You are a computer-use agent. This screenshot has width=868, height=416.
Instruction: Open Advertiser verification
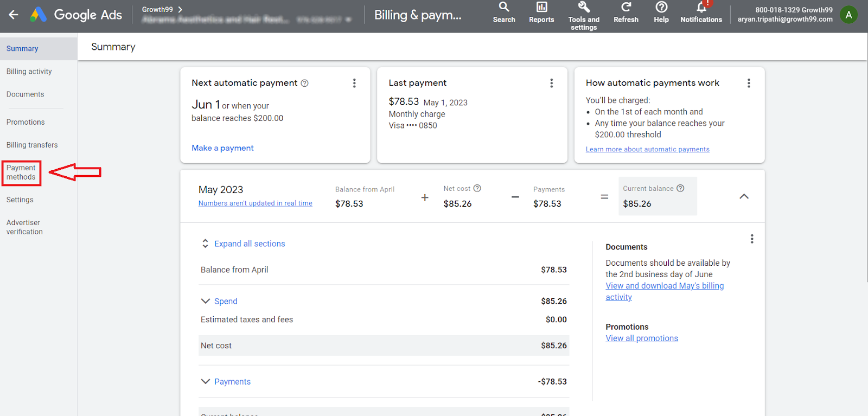[24, 227]
